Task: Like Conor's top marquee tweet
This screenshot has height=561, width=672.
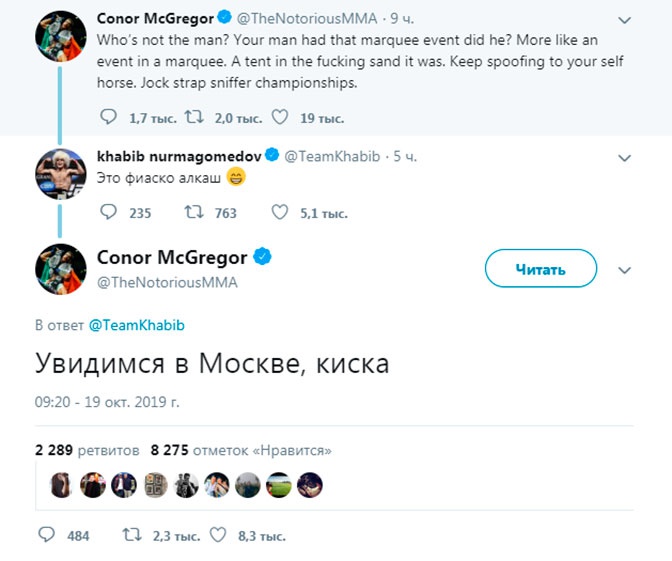Action: [279, 117]
